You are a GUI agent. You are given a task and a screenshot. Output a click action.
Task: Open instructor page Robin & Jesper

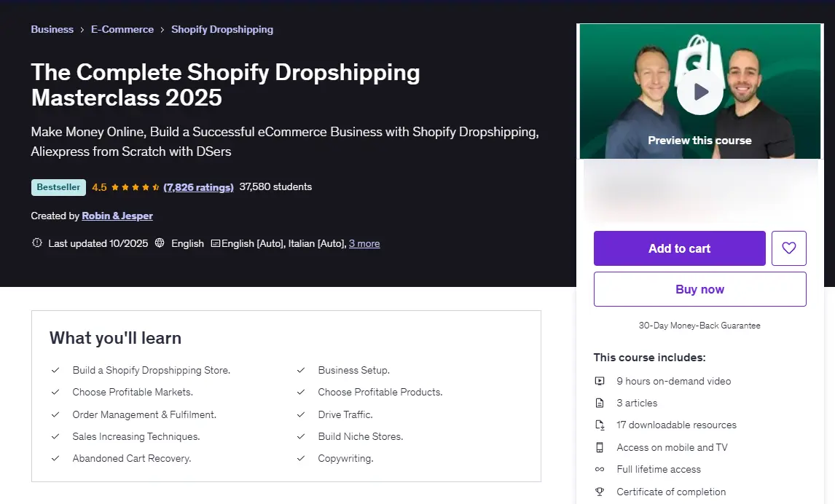click(117, 216)
